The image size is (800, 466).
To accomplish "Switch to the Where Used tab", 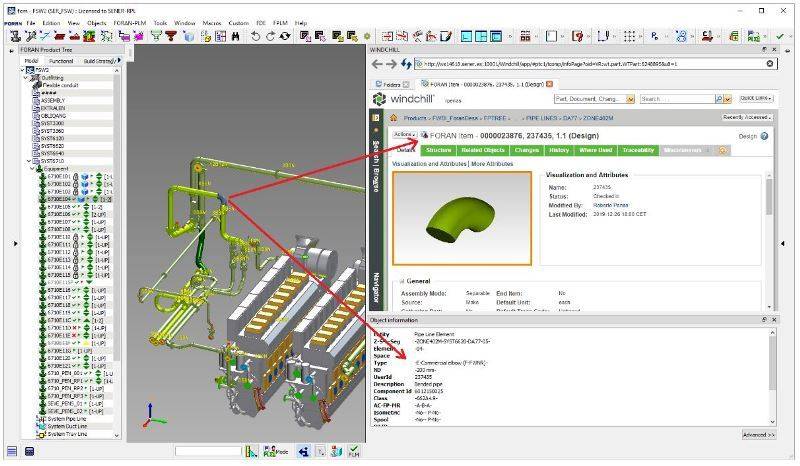I will pos(596,150).
